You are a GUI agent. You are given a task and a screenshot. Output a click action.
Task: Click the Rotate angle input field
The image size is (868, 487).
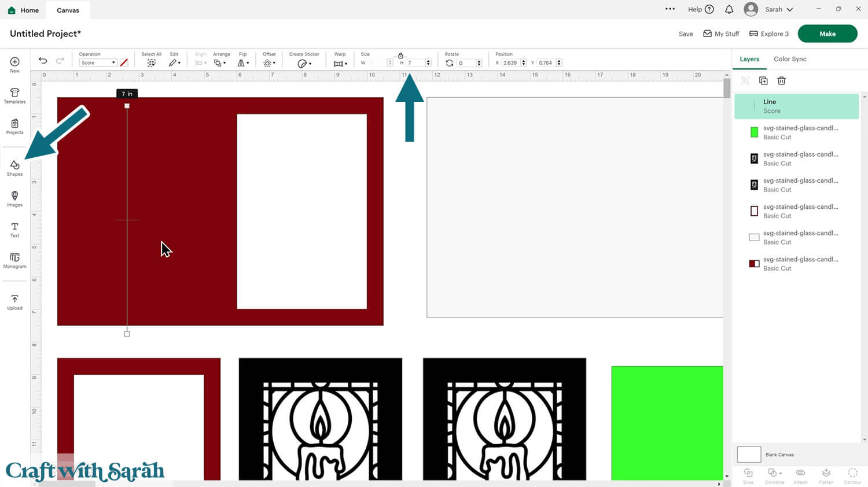(466, 63)
